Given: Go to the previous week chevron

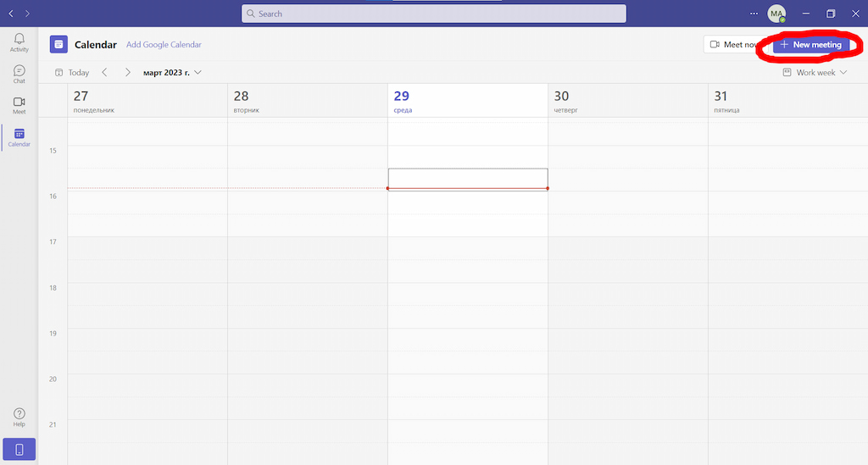Looking at the screenshot, I should click(104, 73).
